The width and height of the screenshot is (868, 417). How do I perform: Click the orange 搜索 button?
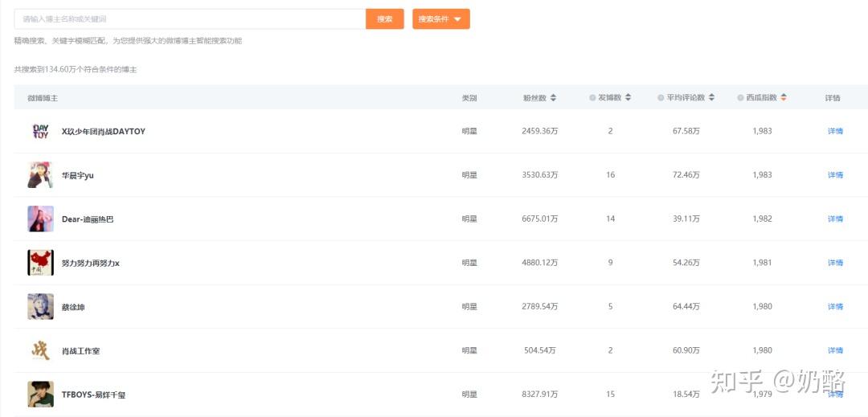385,19
